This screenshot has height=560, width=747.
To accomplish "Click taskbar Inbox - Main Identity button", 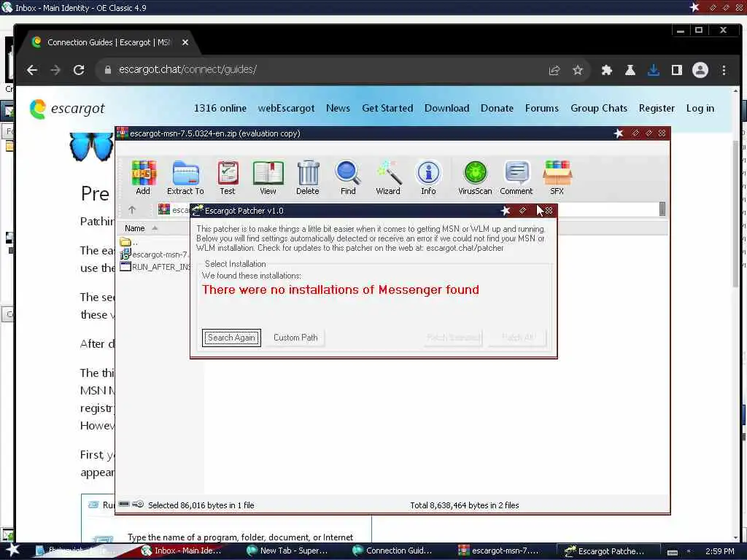I will click(x=182, y=551).
